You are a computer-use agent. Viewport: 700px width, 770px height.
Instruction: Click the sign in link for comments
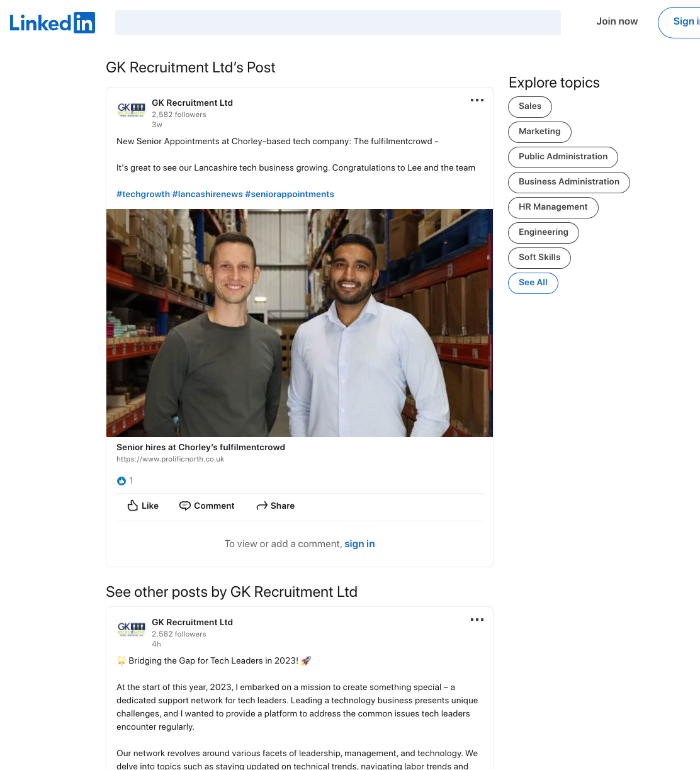pyautogui.click(x=359, y=544)
